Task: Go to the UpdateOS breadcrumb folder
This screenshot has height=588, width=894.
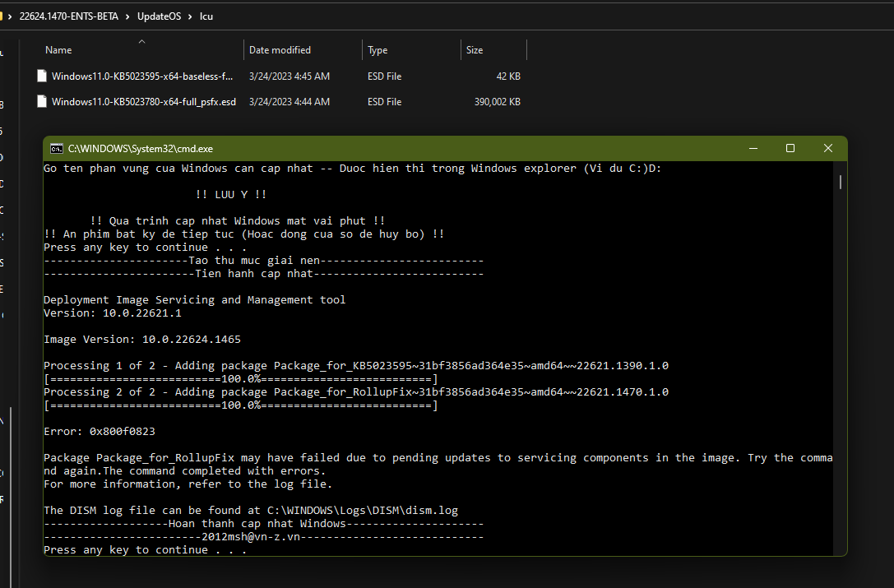Action: pyautogui.click(x=159, y=16)
